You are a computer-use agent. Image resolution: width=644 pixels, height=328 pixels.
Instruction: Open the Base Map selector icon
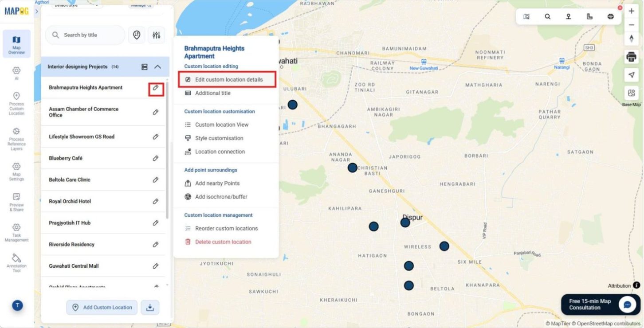pos(631,93)
